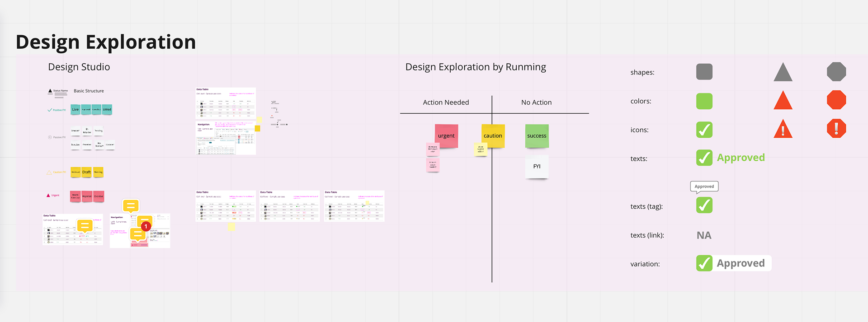The image size is (868, 322).
Task: Click the checkmark under the Approved tag
Action: (x=704, y=205)
